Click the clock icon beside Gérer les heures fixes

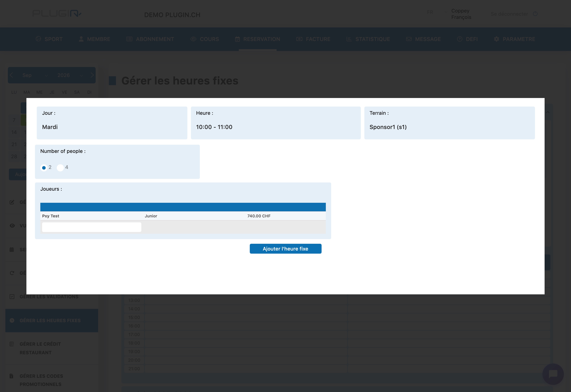coord(12,320)
